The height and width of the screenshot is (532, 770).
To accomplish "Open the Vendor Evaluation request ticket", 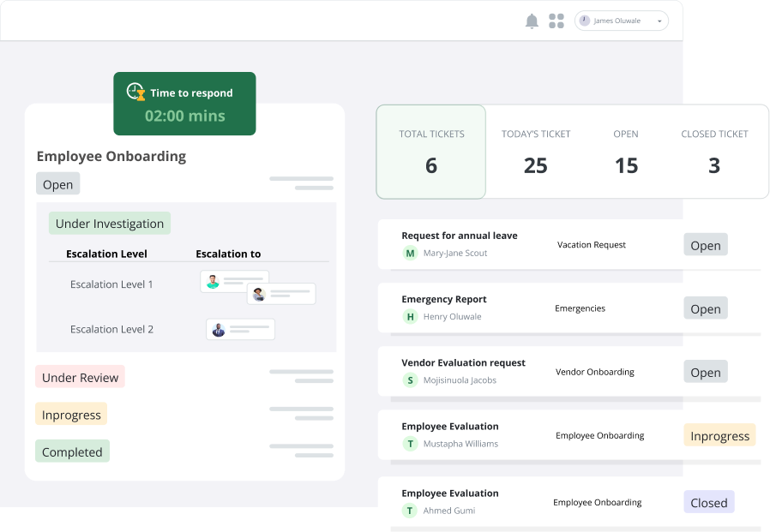I will 463,362.
